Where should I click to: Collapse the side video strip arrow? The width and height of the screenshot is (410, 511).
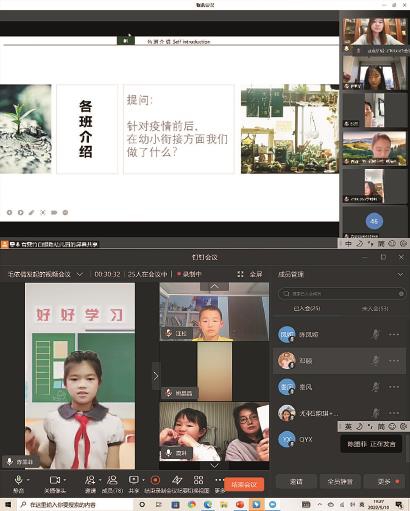click(x=156, y=376)
